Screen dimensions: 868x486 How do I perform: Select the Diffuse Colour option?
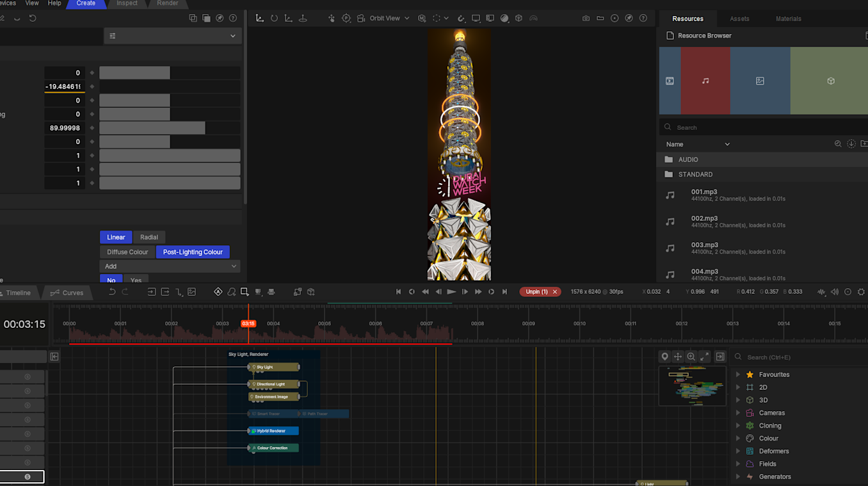pos(127,252)
